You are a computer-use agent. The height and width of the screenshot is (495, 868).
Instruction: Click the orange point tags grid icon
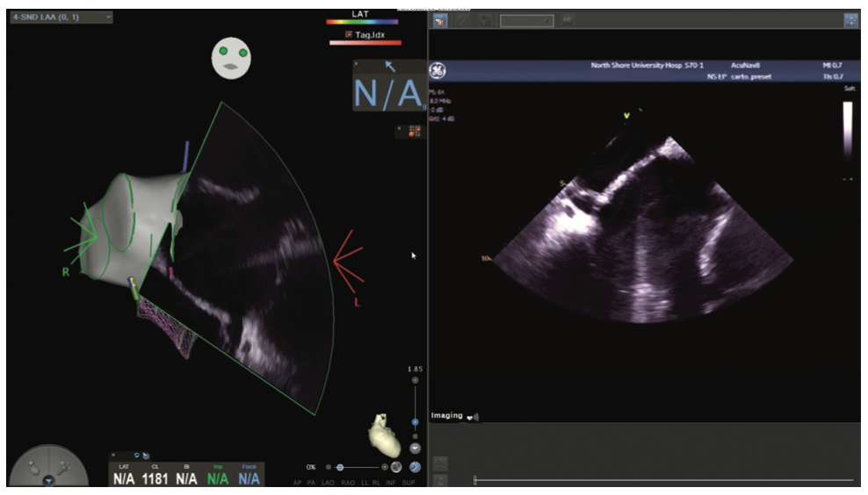[414, 131]
